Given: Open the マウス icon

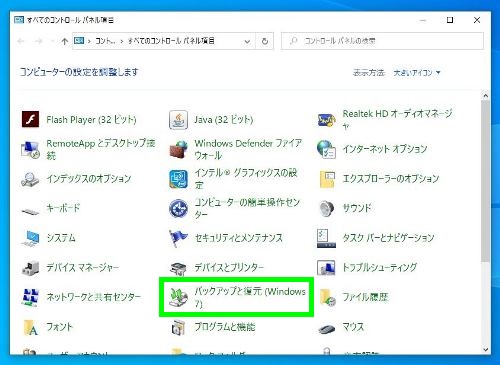Looking at the screenshot, I should 326,329.
